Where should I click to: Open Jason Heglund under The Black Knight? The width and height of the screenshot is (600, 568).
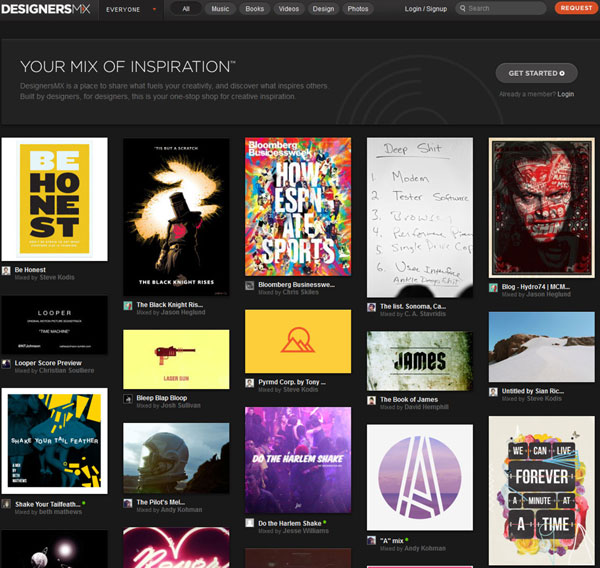click(x=183, y=312)
